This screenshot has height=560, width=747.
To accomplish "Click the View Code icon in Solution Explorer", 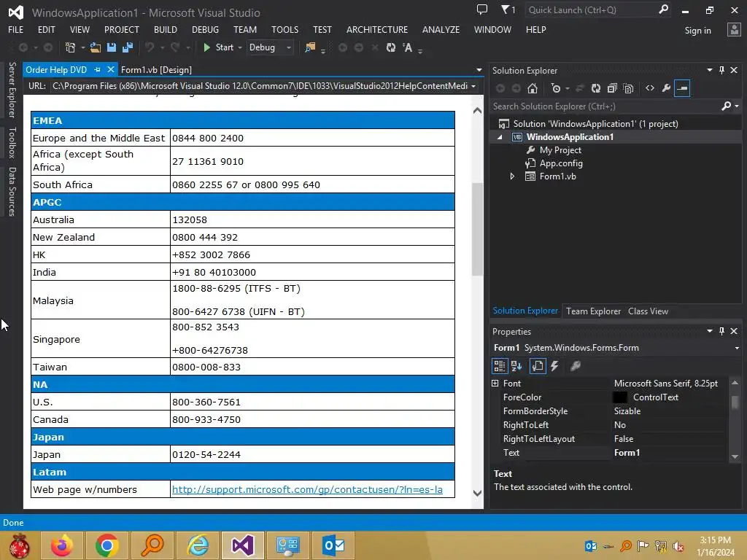I will point(650,88).
